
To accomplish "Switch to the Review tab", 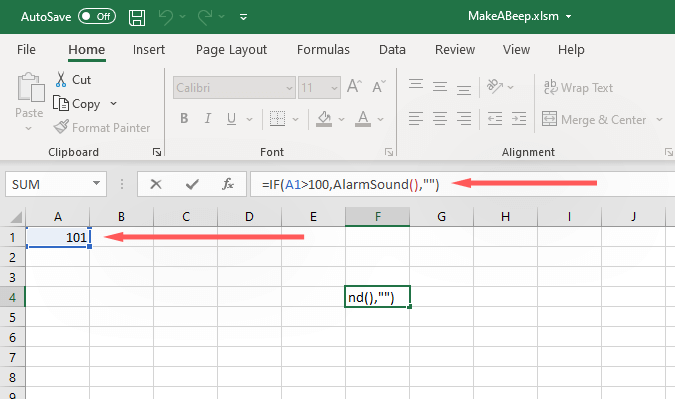I will (455, 49).
